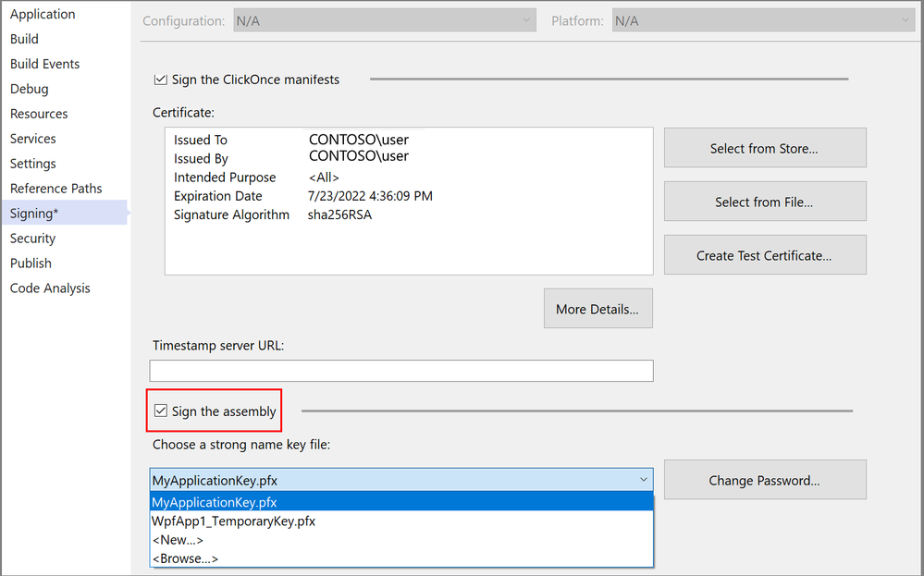Image resolution: width=924 pixels, height=576 pixels.
Task: Choose MyApplicationKey.pfx in the dropdown list
Action: (401, 502)
